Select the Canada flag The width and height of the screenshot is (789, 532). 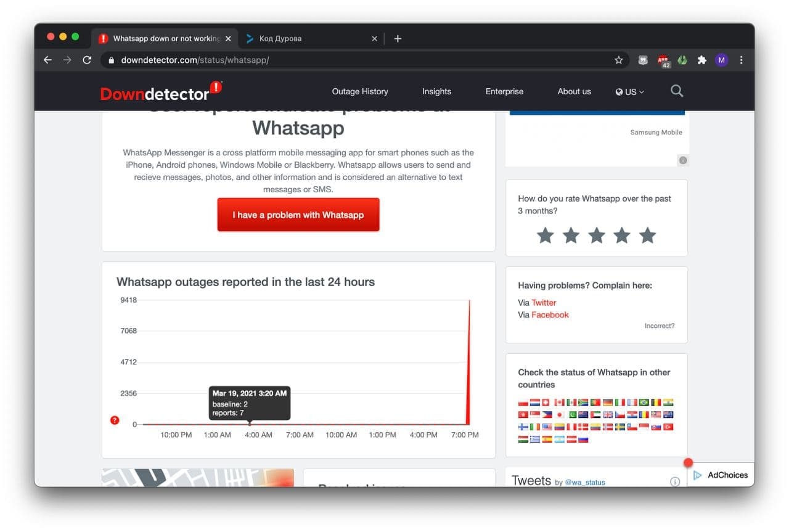pyautogui.click(x=560, y=403)
